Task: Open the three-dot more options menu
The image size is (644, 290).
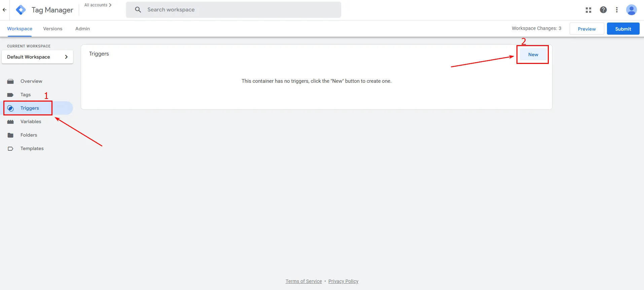Action: click(x=617, y=10)
